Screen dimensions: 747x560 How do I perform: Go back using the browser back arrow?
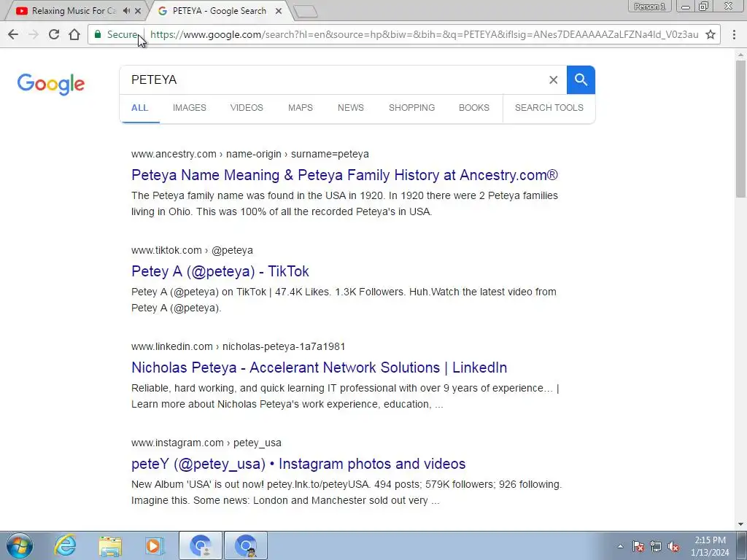pyautogui.click(x=13, y=34)
